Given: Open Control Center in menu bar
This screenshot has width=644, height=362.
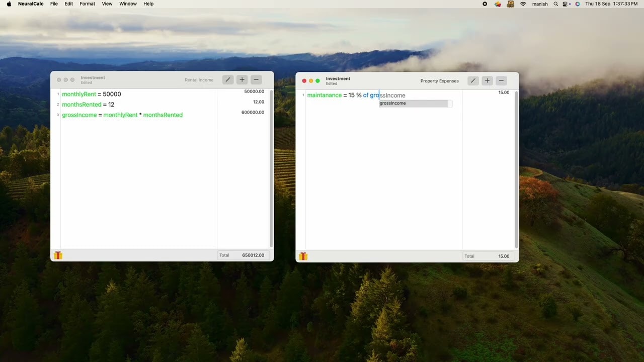Looking at the screenshot, I should [566, 4].
